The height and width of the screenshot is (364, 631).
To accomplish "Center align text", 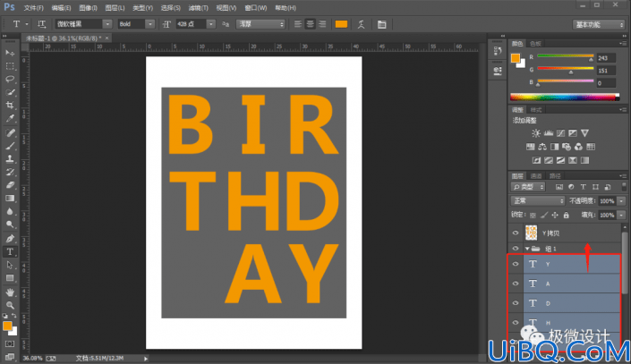I will 310,24.
